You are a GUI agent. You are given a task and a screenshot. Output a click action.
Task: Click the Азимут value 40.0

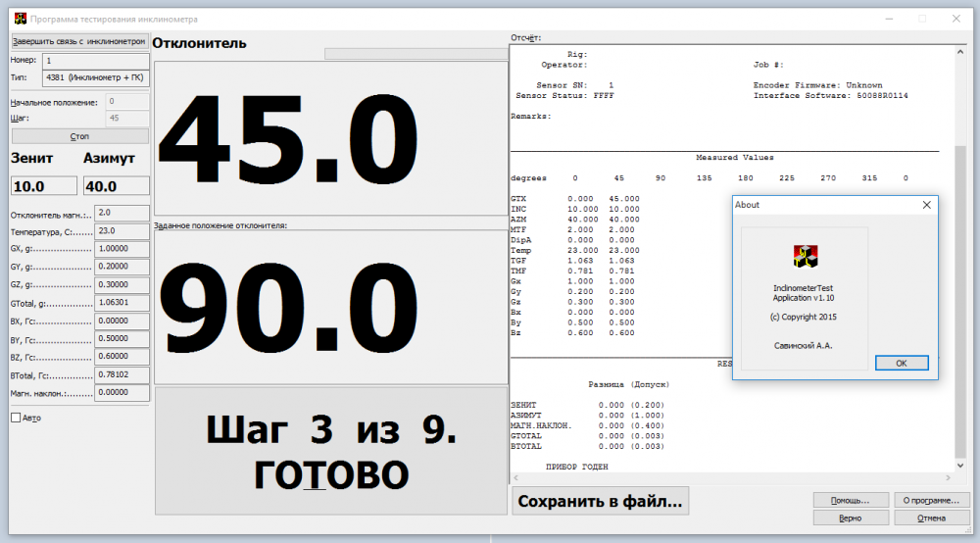tap(117, 186)
